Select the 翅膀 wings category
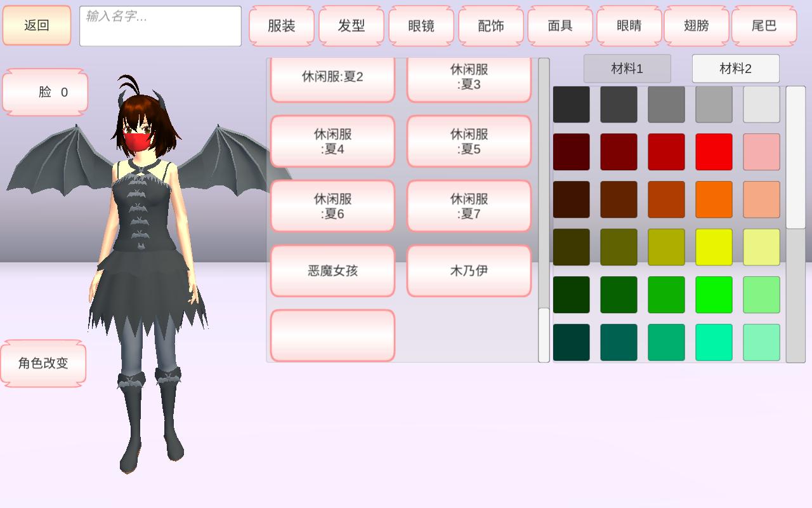The height and width of the screenshot is (508, 812). coord(697,25)
